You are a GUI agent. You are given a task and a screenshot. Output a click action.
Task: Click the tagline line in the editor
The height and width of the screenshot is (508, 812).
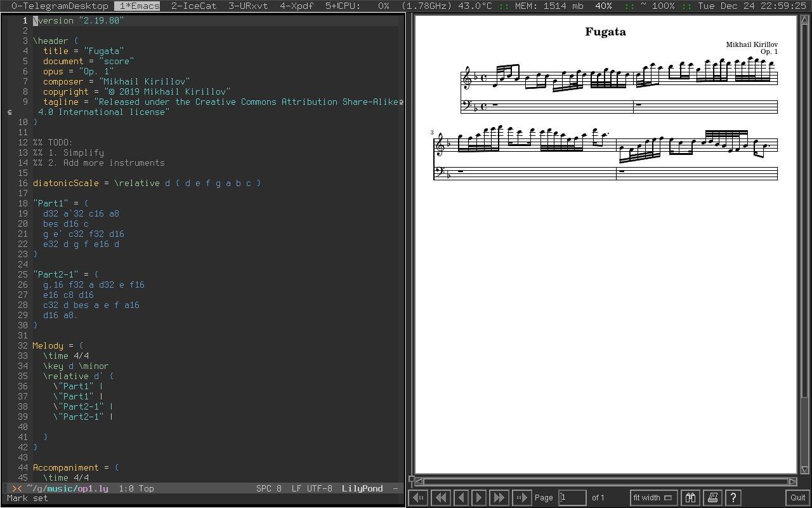coord(221,102)
